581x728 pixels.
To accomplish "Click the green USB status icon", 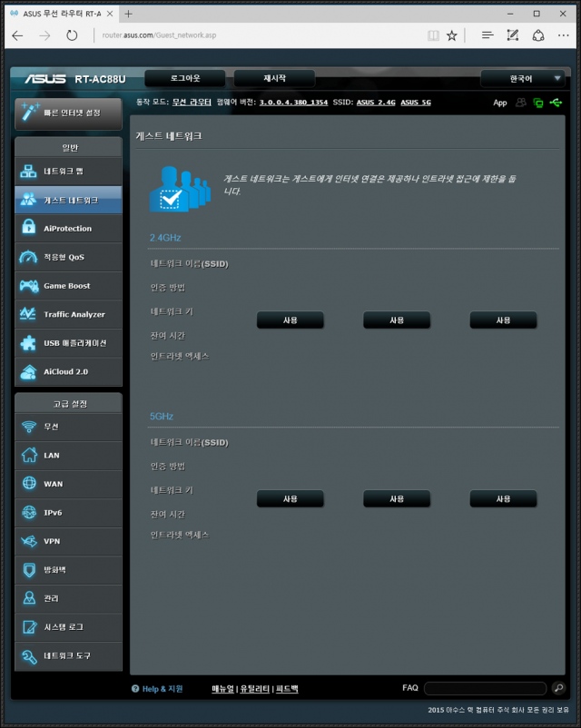I will pos(556,103).
